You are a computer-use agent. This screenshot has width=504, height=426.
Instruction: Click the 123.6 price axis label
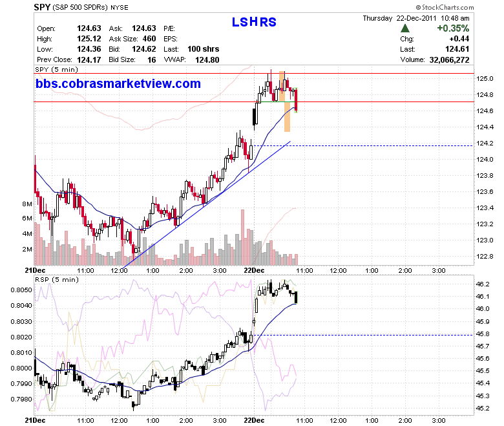pyautogui.click(x=485, y=192)
